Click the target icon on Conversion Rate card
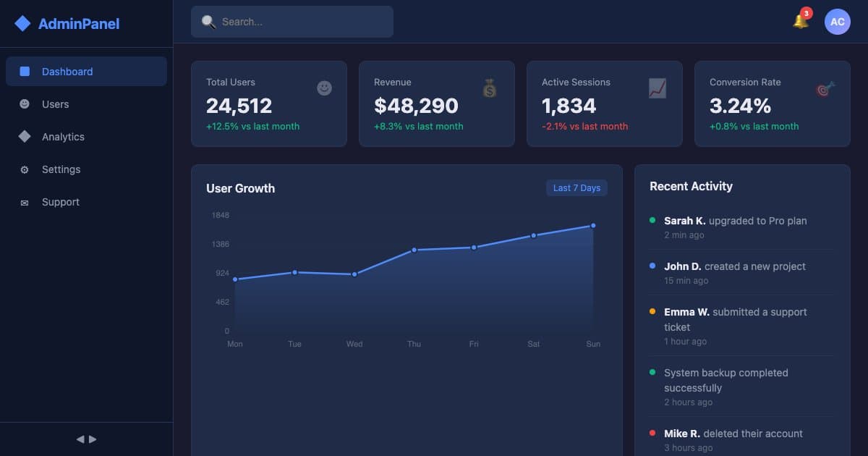Screen dimensions: 868x456 pos(825,88)
